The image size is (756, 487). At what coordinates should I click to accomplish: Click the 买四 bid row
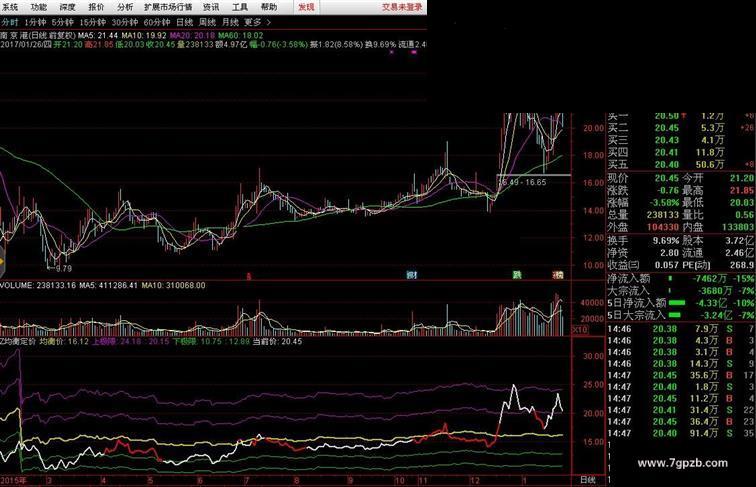680,152
